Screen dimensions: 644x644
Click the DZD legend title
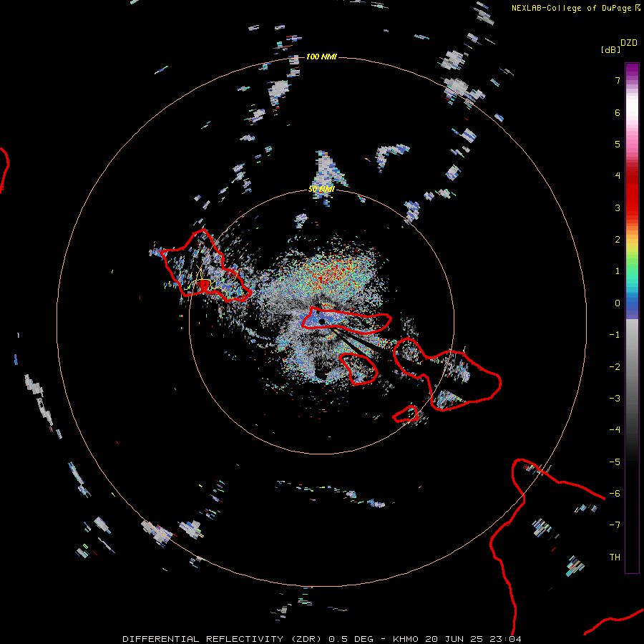[x=628, y=43]
